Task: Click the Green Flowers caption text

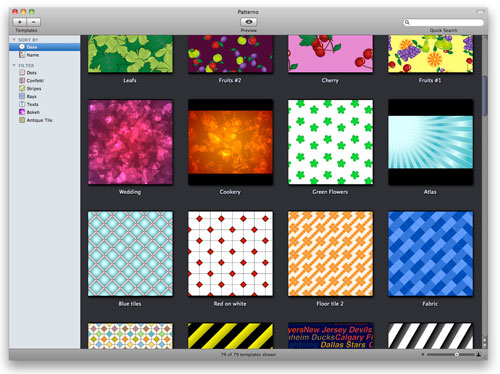Action: [x=330, y=192]
